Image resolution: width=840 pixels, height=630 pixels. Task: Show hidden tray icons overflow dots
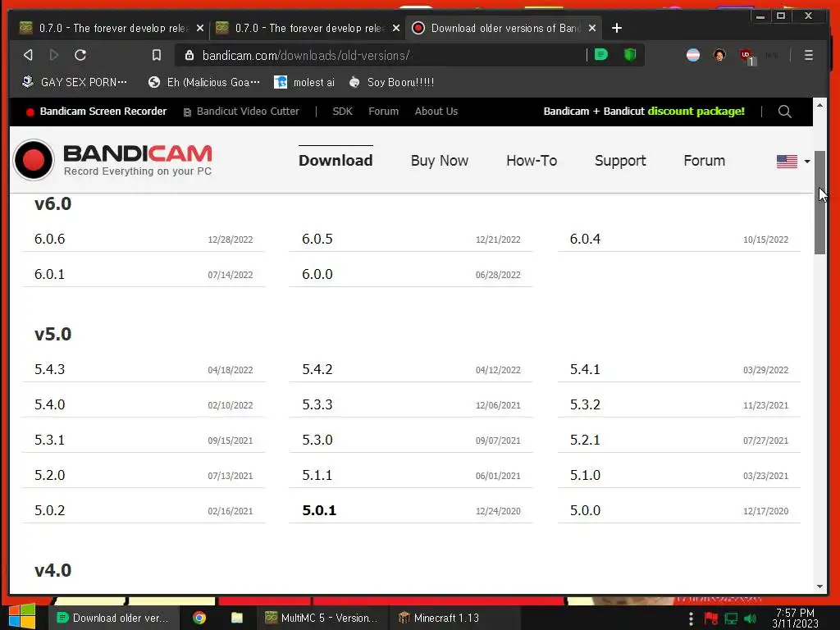pyautogui.click(x=691, y=619)
